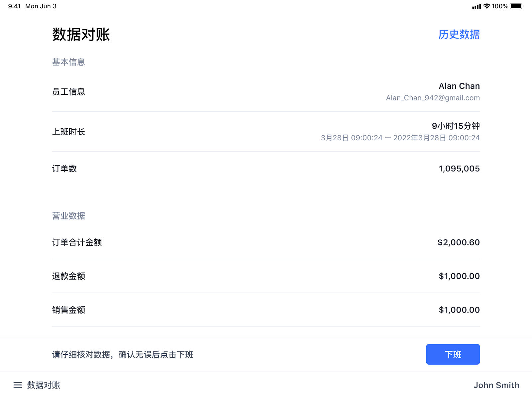Image resolution: width=532 pixels, height=399 pixels.
Task: Tap the 数据对账 label in bottom bar
Action: click(x=44, y=385)
